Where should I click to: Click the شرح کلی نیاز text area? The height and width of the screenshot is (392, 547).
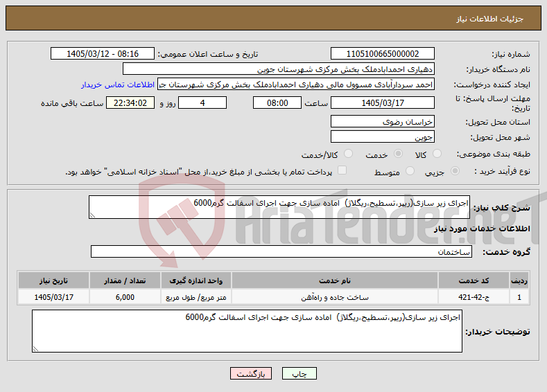[x=279, y=207]
